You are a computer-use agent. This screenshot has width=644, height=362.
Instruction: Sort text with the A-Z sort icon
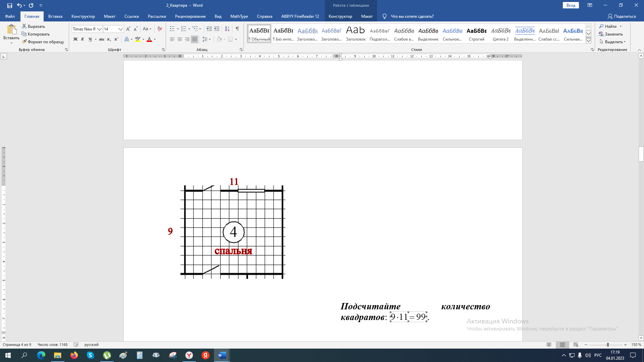pos(227,29)
